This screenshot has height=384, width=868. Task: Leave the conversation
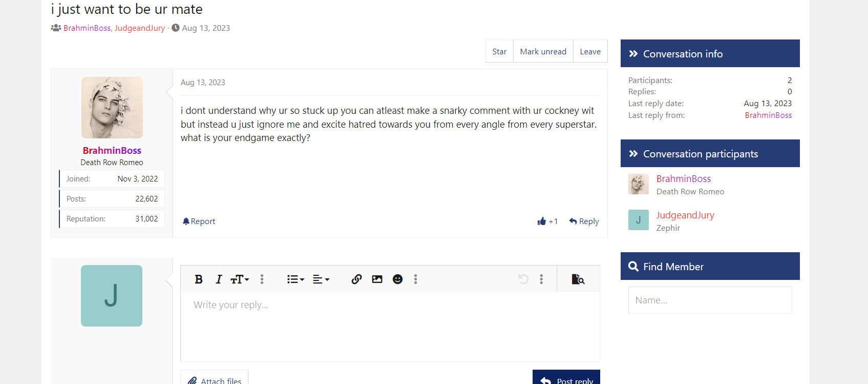coord(590,51)
